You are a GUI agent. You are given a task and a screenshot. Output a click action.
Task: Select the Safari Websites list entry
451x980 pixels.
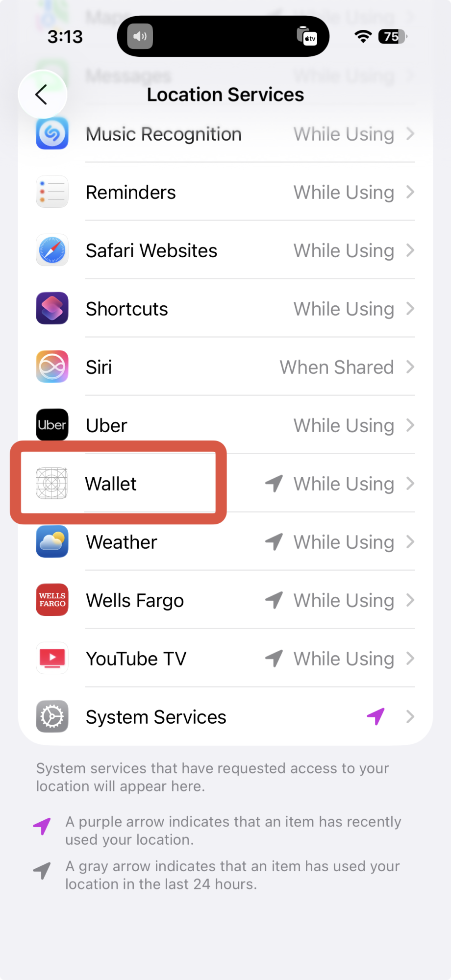point(225,250)
